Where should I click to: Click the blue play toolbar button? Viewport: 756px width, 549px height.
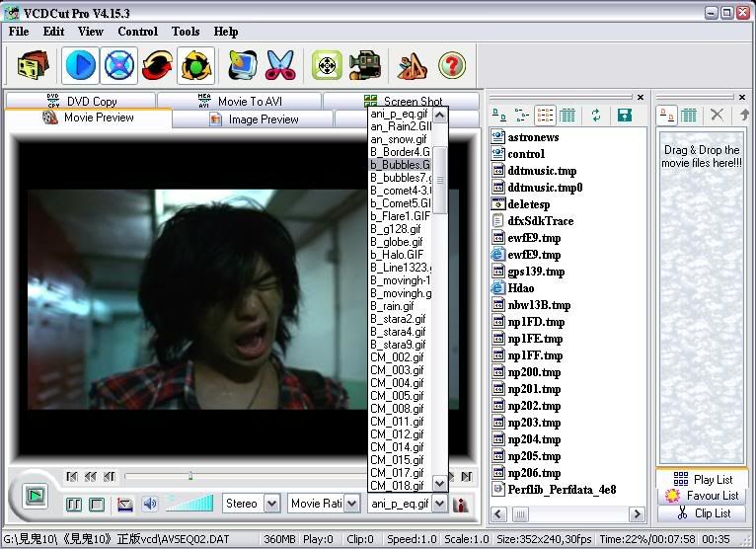[81, 65]
